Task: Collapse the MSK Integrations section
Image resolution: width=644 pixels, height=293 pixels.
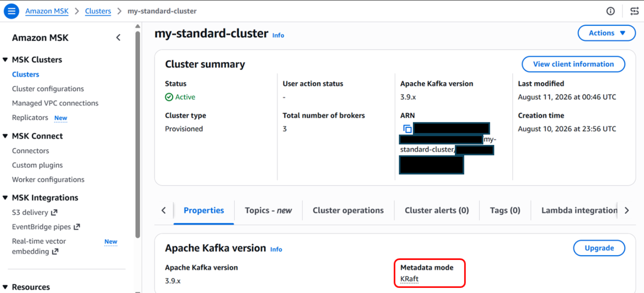Action: [x=6, y=198]
